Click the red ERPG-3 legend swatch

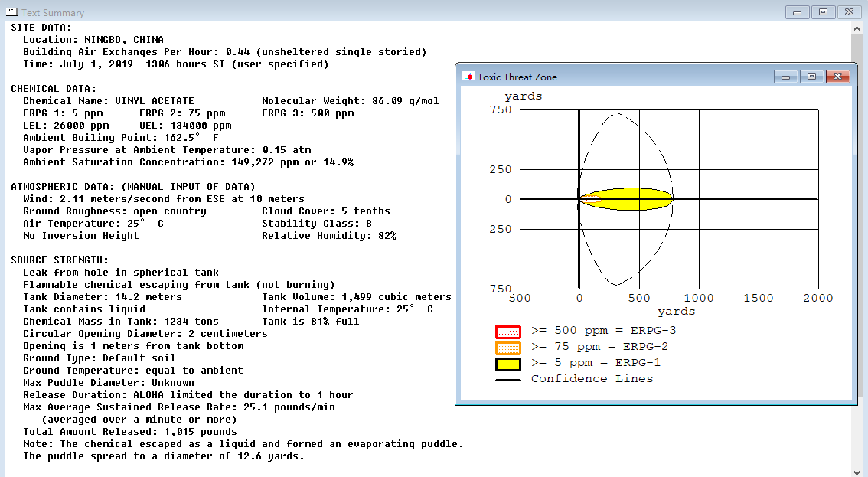pyautogui.click(x=508, y=332)
